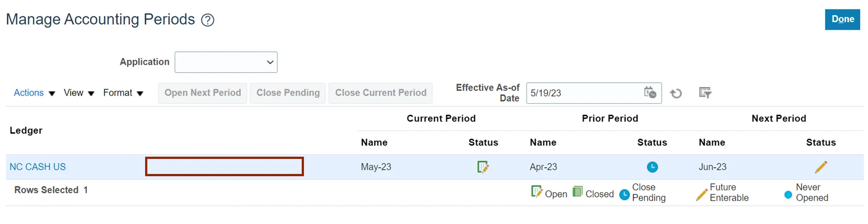Click the Effective As-of Date field
868x224 pixels.
(583, 93)
